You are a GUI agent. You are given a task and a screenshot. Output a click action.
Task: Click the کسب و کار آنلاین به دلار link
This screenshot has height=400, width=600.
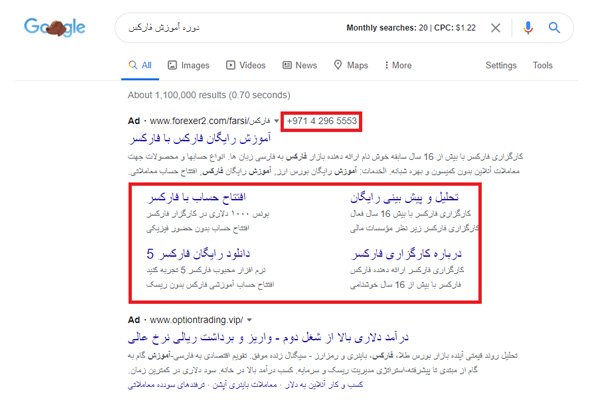click(x=324, y=385)
